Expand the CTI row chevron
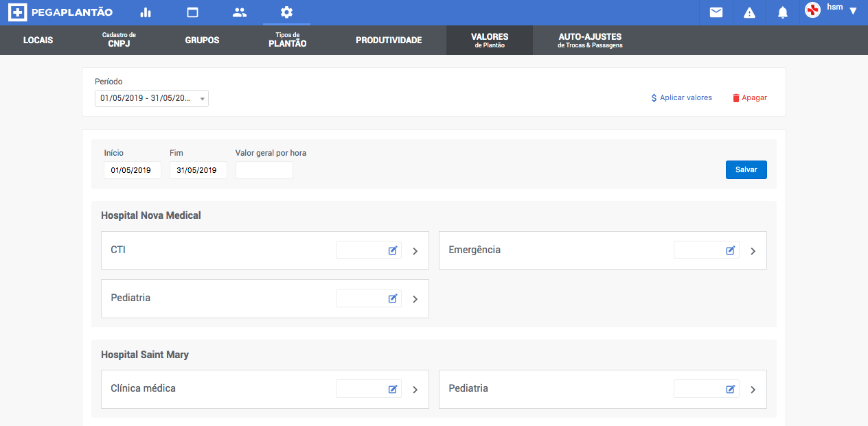Viewport: 868px width, 426px height. click(415, 251)
